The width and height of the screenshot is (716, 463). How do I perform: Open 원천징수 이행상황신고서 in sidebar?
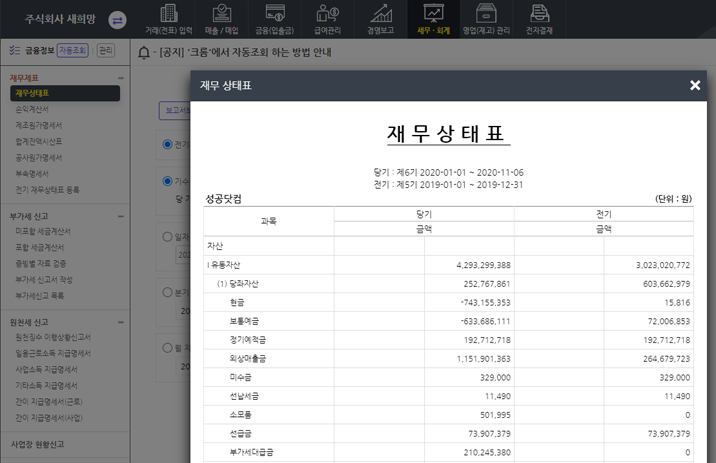tap(53, 337)
